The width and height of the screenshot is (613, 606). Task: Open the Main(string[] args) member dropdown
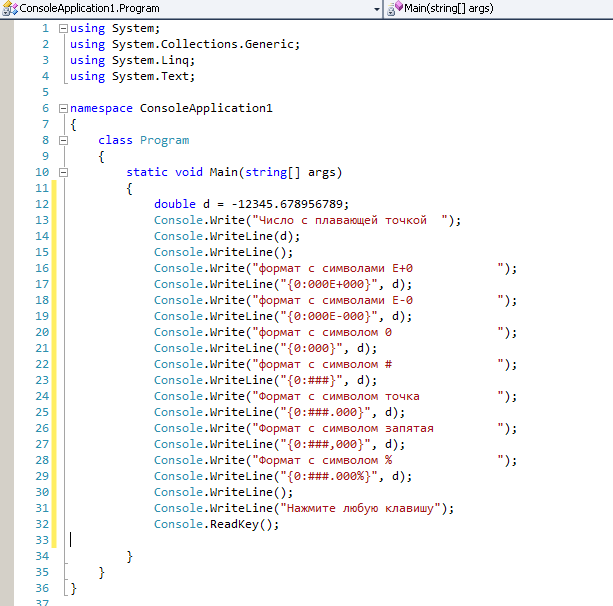(499, 8)
